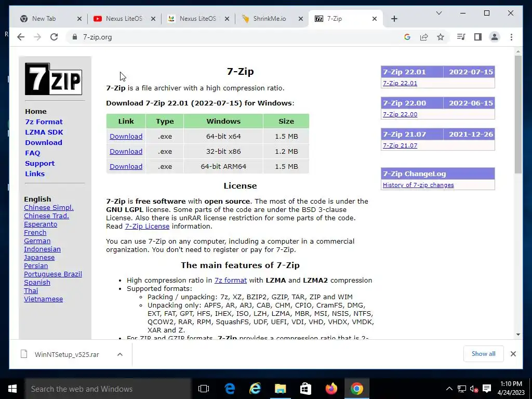Click the muted volume tray icon
The height and width of the screenshot is (399, 532).
click(474, 389)
